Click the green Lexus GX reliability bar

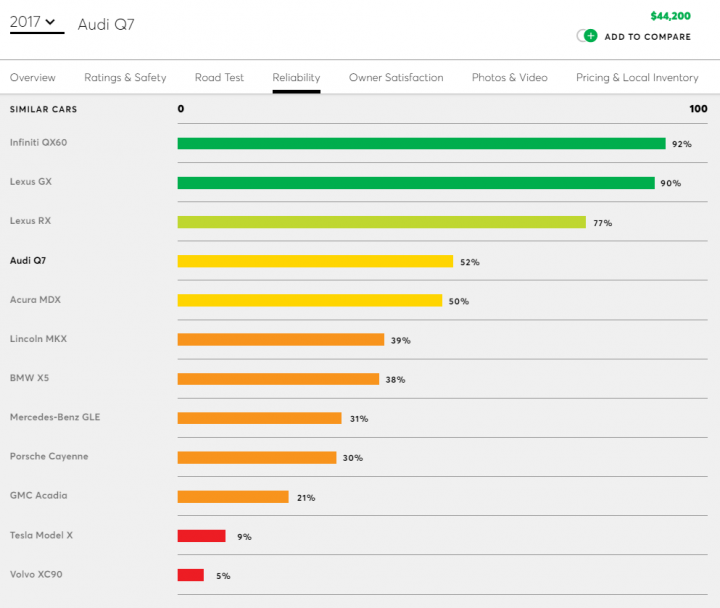pyautogui.click(x=416, y=183)
